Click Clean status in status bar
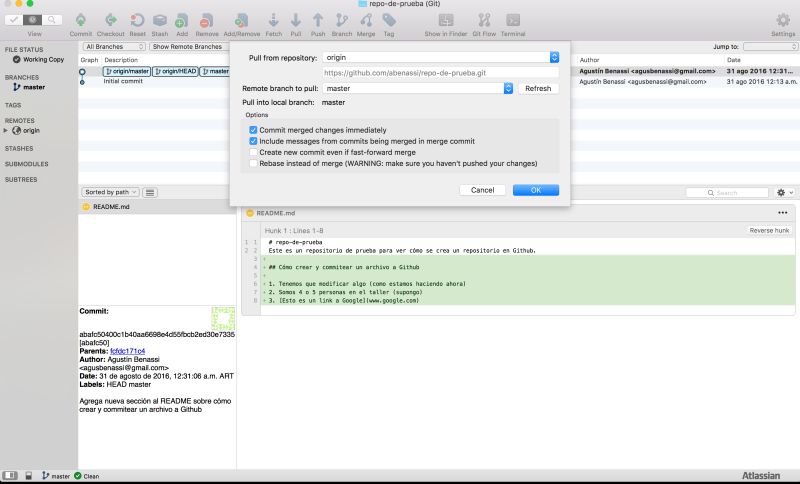800x484 pixels. pyautogui.click(x=87, y=476)
